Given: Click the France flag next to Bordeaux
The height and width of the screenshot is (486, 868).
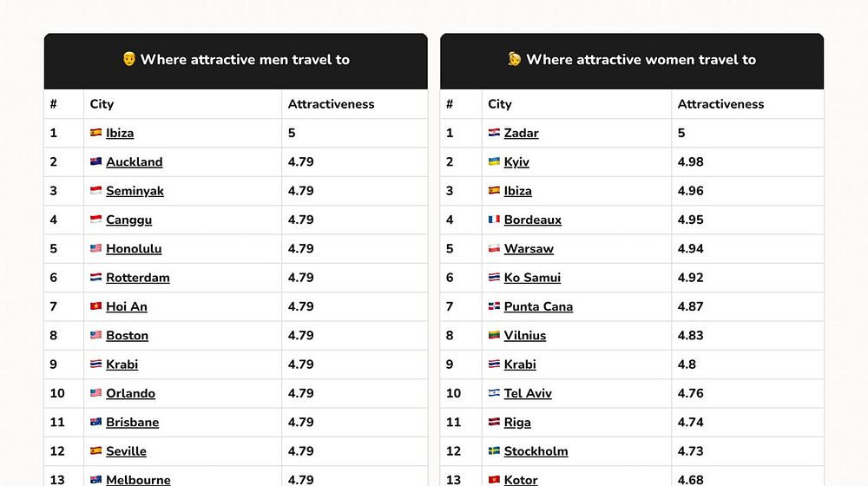Looking at the screenshot, I should pyautogui.click(x=494, y=220).
